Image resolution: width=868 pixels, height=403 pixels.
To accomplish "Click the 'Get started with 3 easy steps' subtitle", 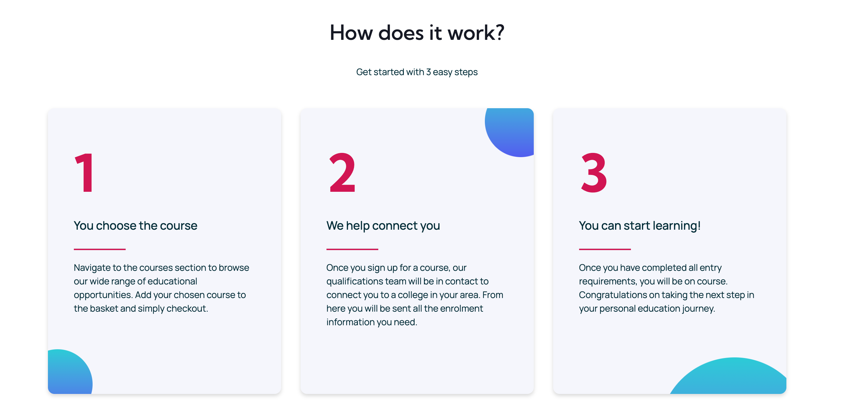I will [x=417, y=72].
